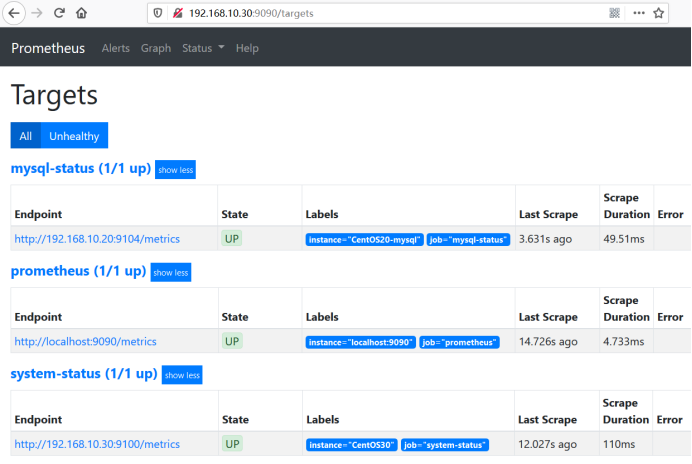Viewport: 692px width, 464px height.
Task: Click the instance="CentOS20-mysql" label
Action: (x=365, y=240)
